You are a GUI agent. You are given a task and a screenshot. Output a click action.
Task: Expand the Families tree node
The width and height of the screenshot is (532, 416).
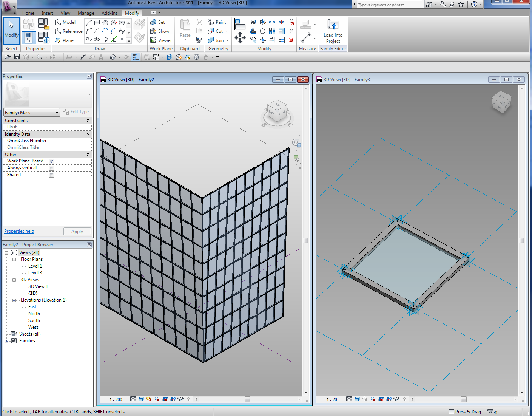pyautogui.click(x=6, y=341)
